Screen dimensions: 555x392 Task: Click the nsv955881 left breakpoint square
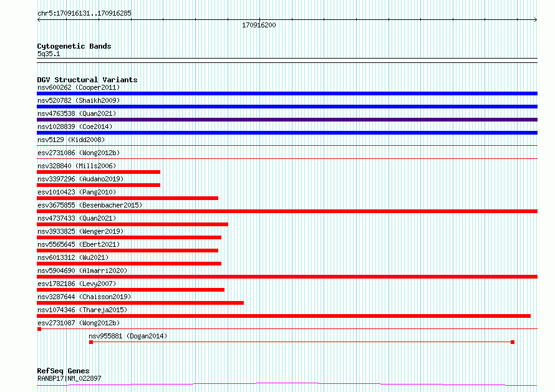[x=91, y=342]
